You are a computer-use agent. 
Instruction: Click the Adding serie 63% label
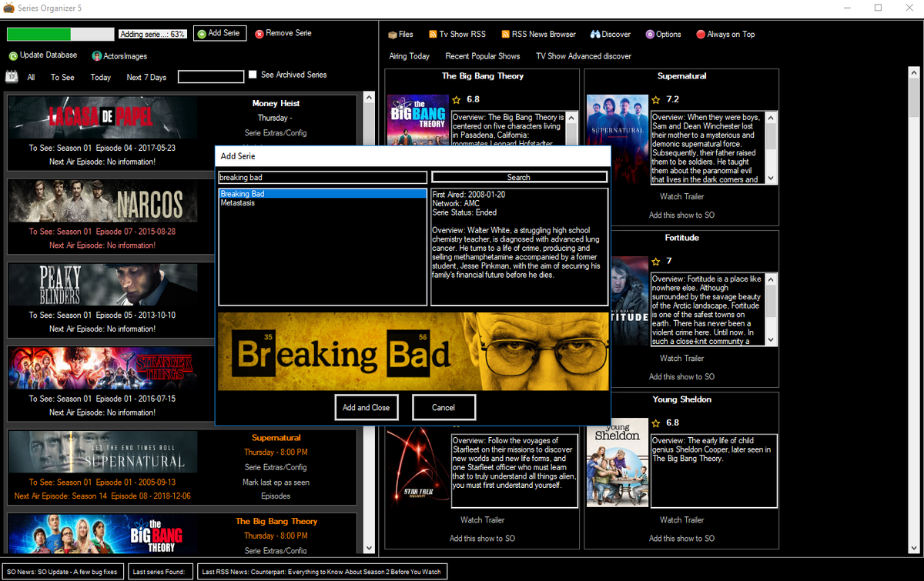coord(153,34)
